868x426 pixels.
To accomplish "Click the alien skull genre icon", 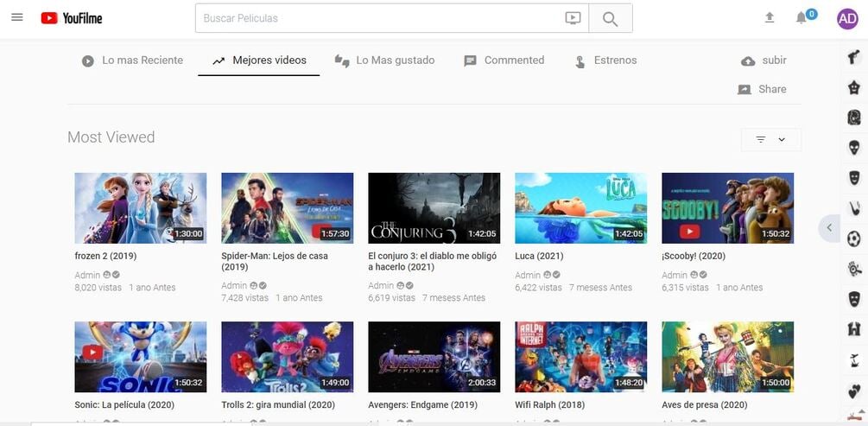I will [x=854, y=148].
